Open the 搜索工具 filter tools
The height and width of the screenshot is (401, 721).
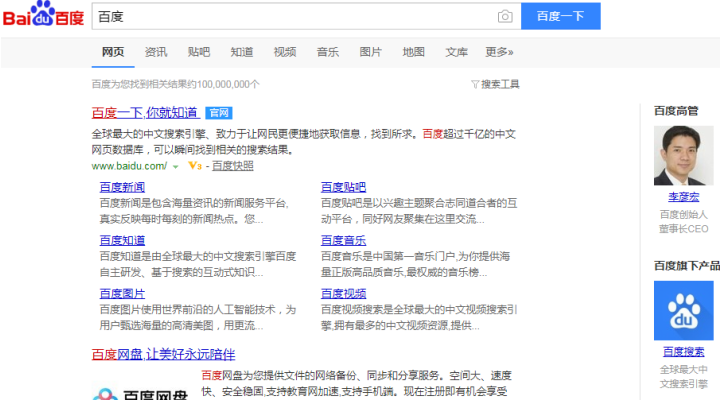(x=495, y=85)
